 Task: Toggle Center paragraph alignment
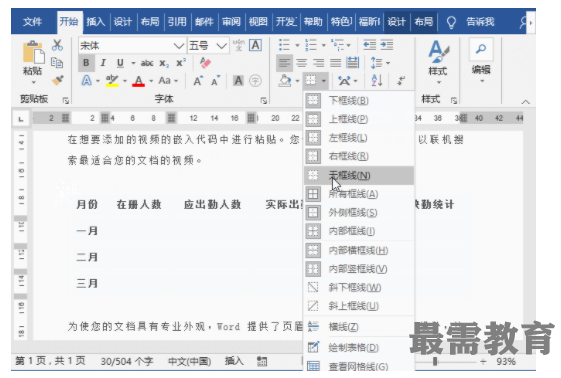pyautogui.click(x=302, y=63)
